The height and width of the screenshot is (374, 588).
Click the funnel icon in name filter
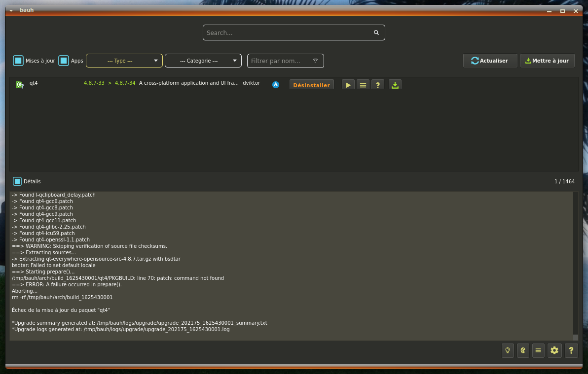coord(315,61)
